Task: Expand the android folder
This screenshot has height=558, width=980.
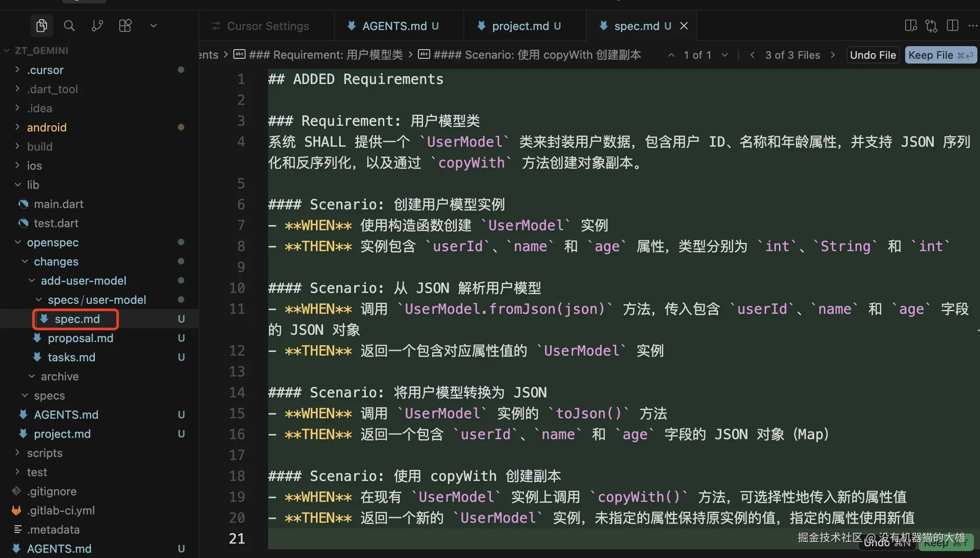Action: (47, 128)
